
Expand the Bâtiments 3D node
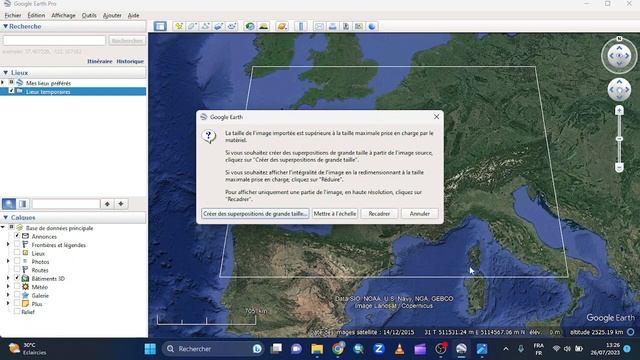pos(8,278)
